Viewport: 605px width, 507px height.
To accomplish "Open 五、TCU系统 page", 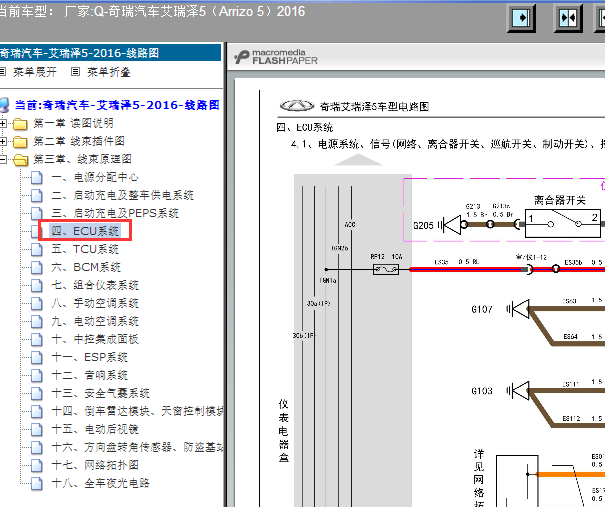I will [x=85, y=249].
